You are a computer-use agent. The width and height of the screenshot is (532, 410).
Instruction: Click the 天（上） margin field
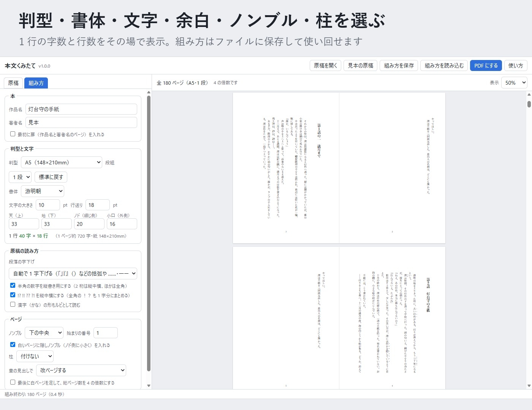[24, 224]
